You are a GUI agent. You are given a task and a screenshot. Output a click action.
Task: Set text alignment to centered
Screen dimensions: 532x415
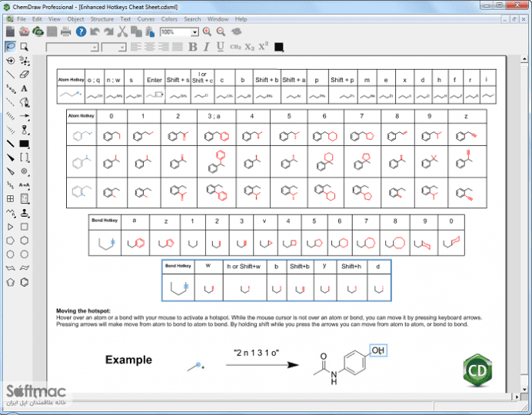(150, 47)
